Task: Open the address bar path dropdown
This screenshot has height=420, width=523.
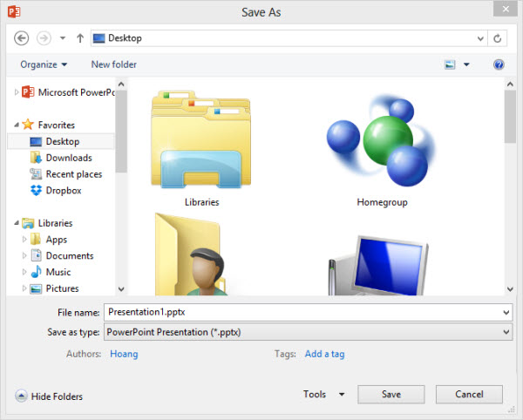Action: tap(480, 38)
